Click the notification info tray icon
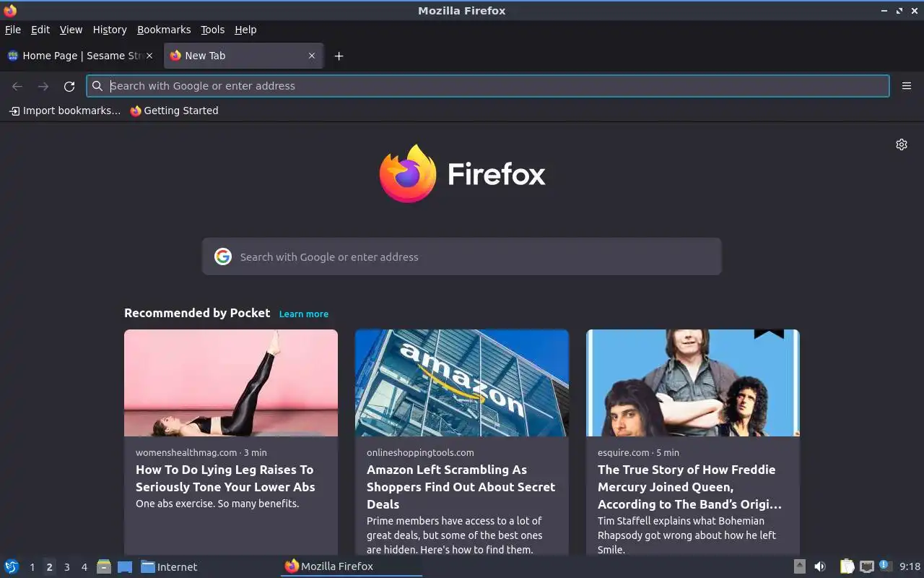The image size is (924, 578). (885, 566)
